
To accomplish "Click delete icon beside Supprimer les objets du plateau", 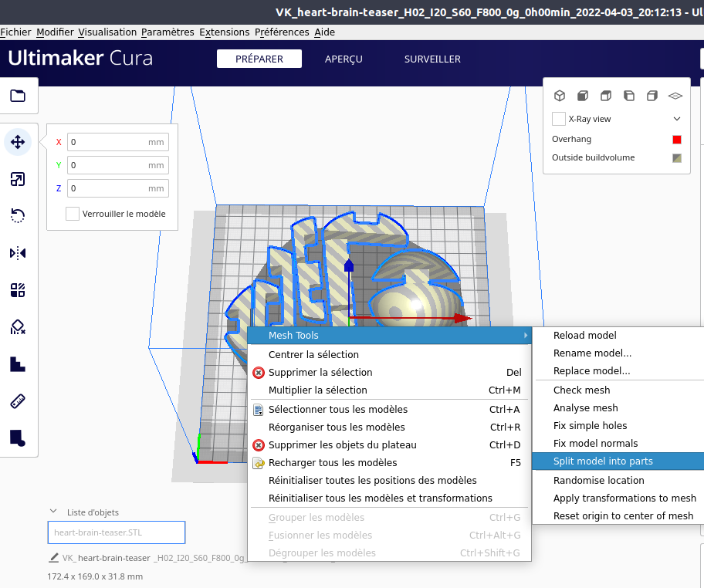I will [x=259, y=444].
